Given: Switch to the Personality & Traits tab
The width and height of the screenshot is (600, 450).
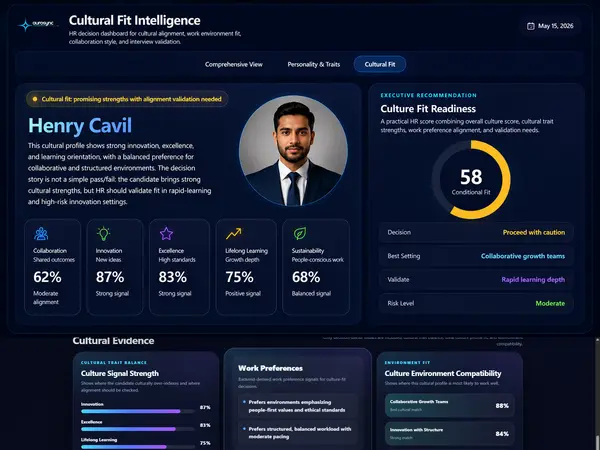Looking at the screenshot, I should point(314,64).
